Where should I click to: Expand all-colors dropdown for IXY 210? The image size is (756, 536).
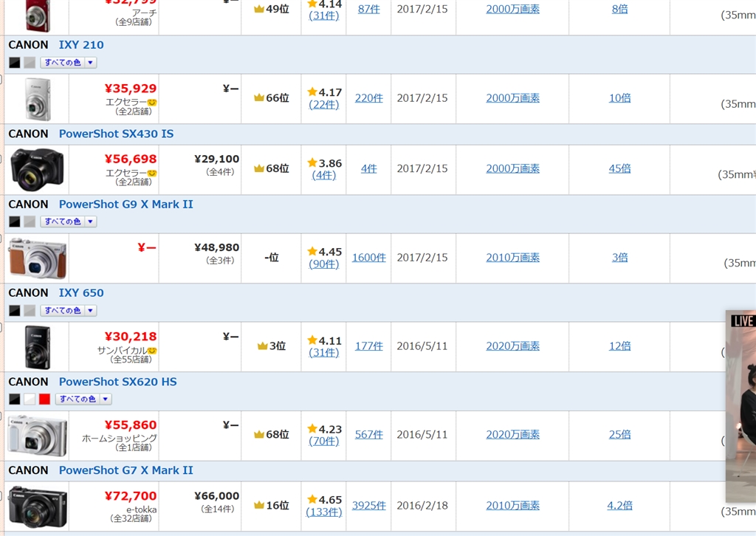69,62
